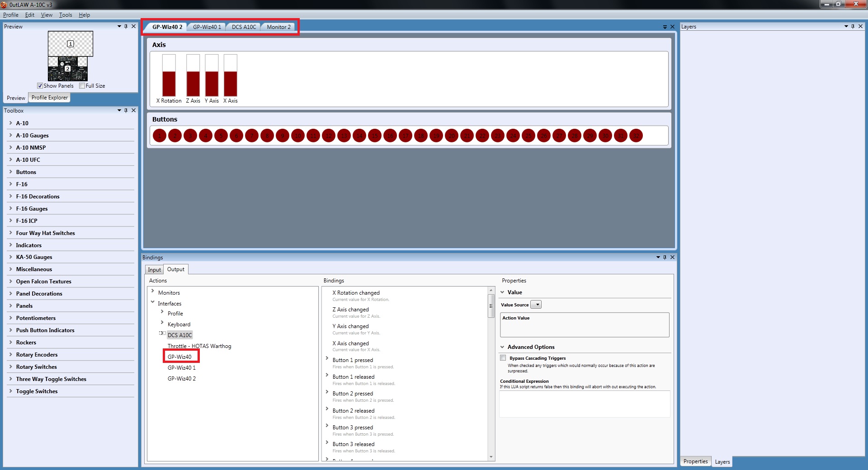Select Throttle - HOTAS Warthog interface
868x470 pixels.
(199, 346)
